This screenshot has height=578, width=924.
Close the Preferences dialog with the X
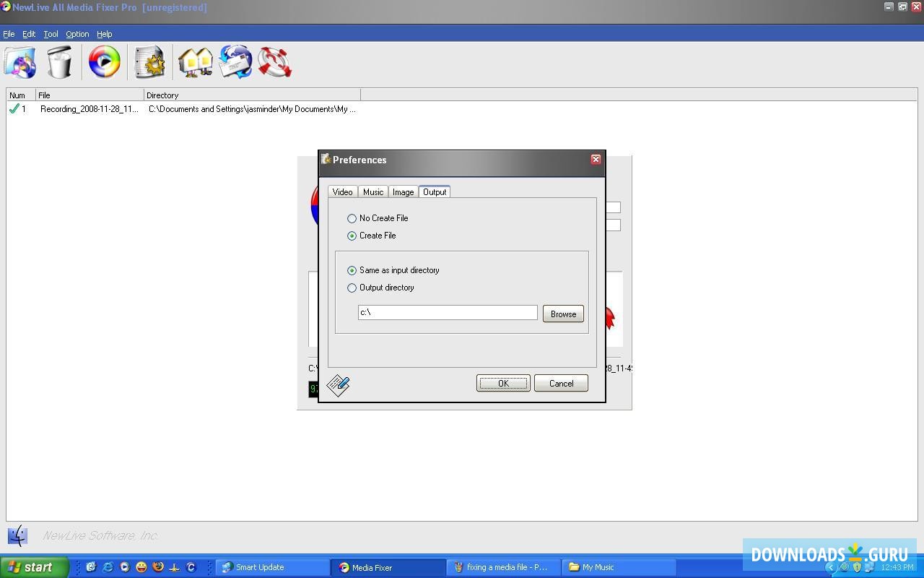tap(596, 159)
